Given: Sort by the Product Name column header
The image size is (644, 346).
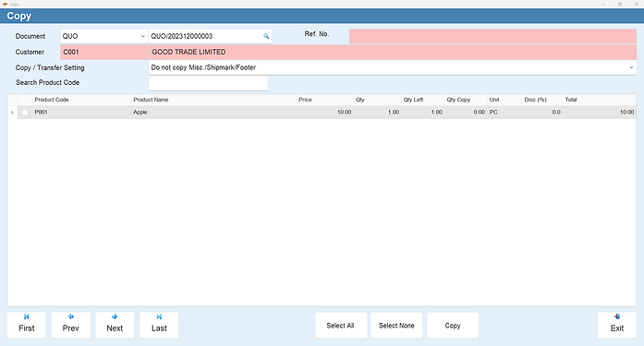Looking at the screenshot, I should (213, 100).
